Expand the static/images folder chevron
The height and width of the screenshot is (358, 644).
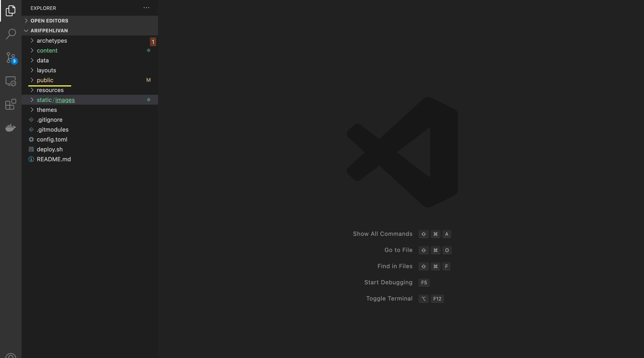coord(32,100)
